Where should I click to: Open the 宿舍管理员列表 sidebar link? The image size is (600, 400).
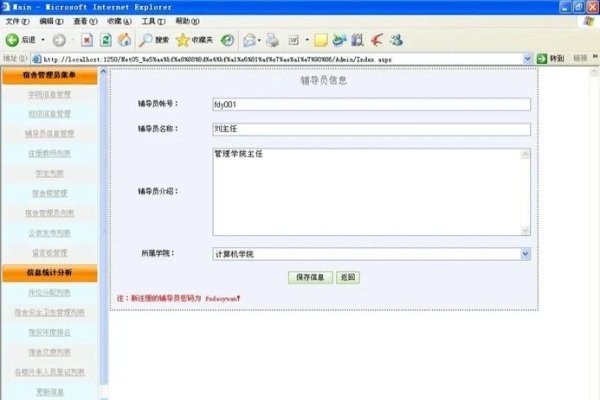(x=49, y=213)
